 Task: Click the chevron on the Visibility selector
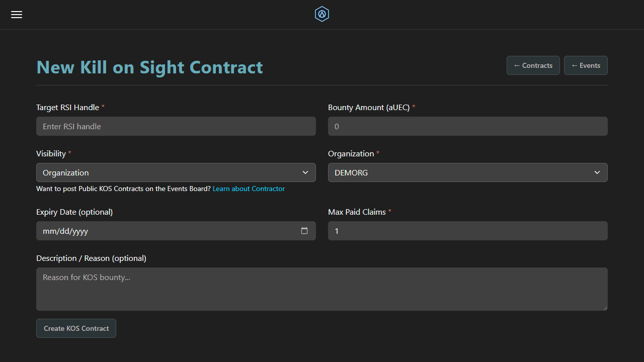click(305, 172)
